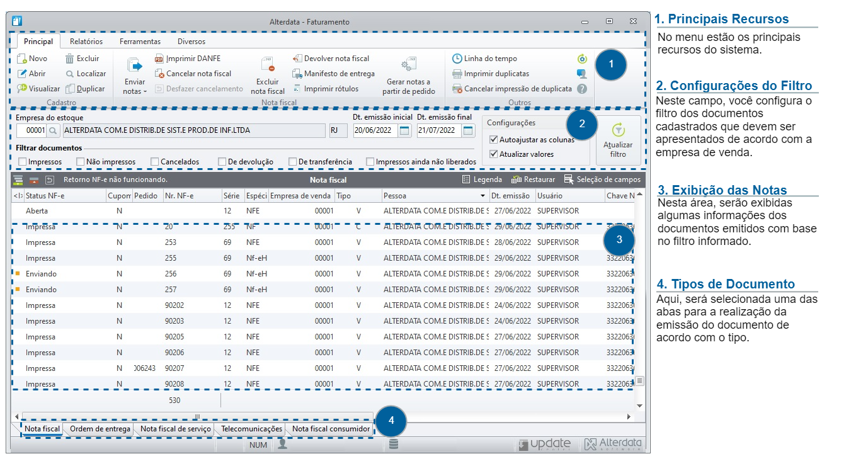Click the large Excluir nota fiscal button

click(x=268, y=76)
